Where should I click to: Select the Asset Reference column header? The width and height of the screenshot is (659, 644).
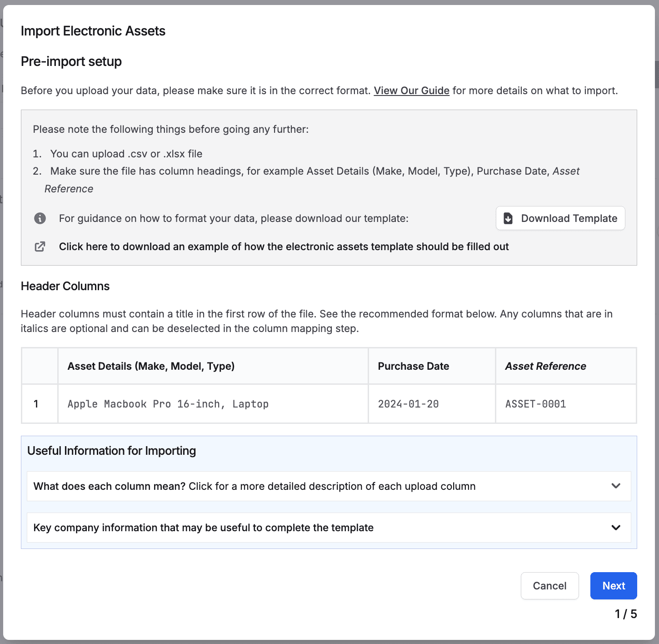[x=545, y=366]
